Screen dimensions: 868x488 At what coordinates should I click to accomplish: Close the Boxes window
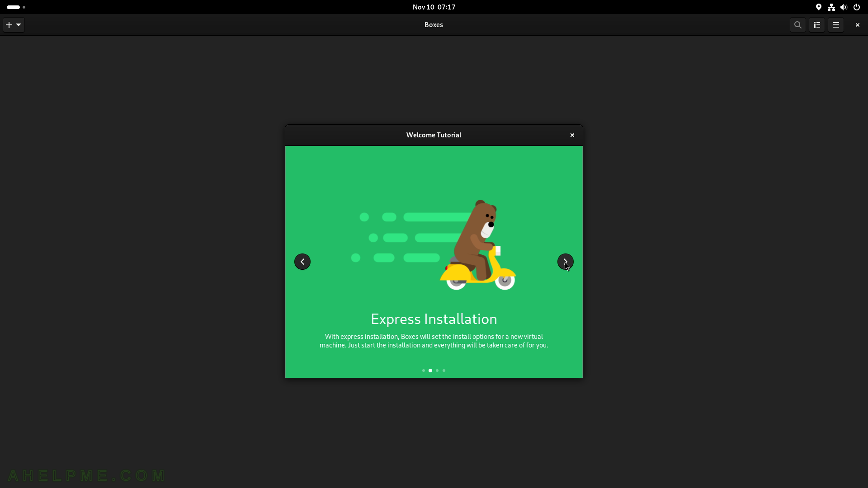pyautogui.click(x=858, y=25)
